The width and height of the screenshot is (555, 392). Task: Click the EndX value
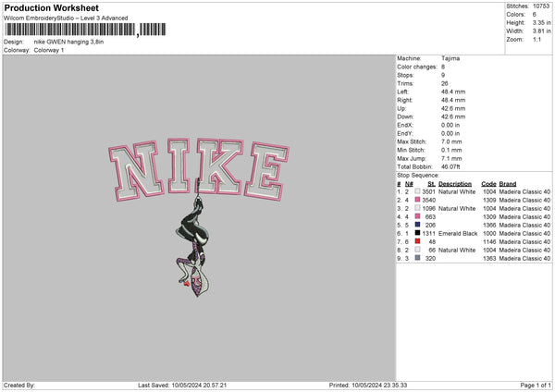[450, 125]
